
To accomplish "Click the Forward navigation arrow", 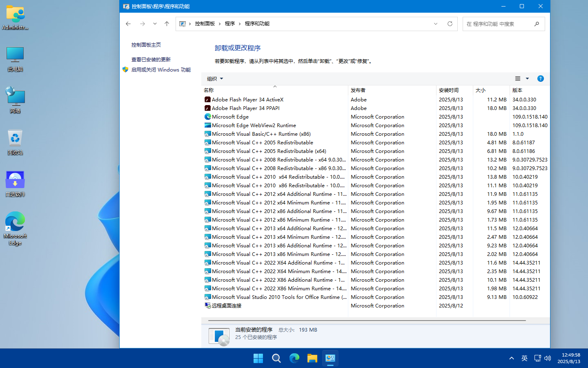I will click(x=143, y=24).
